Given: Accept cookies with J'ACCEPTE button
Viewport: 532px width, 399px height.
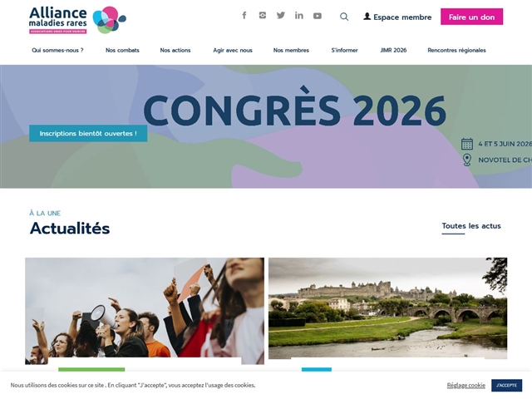Looking at the screenshot, I should (506, 385).
